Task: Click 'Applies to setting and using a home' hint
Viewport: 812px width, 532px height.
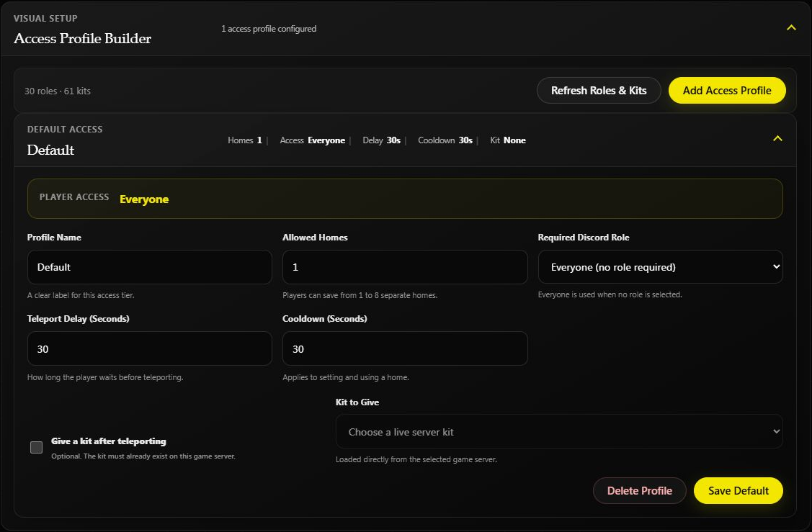Action: [346, 378]
